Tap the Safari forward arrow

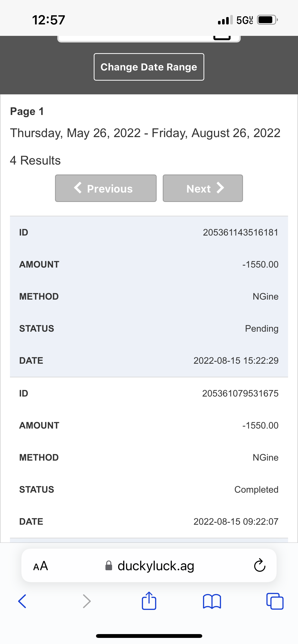coord(87,601)
